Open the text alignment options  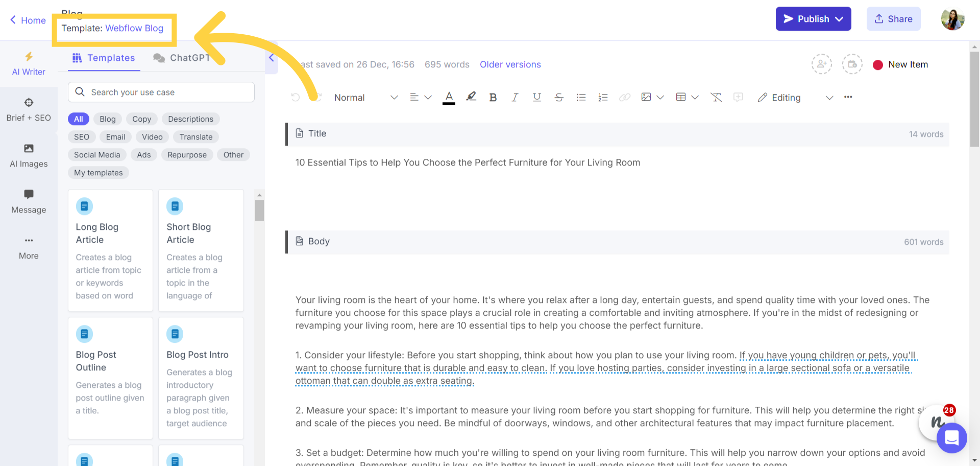tap(421, 97)
